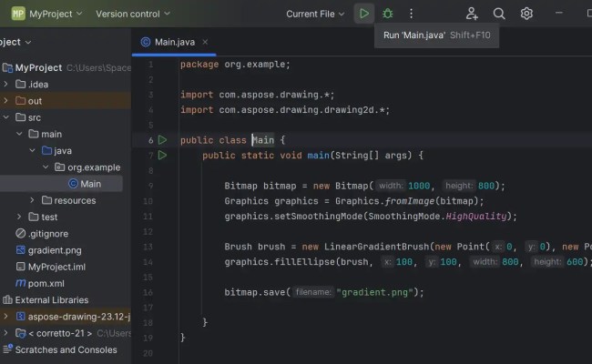Click the corretto-21 JDK icon
The width and height of the screenshot is (592, 364).
[x=20, y=333]
